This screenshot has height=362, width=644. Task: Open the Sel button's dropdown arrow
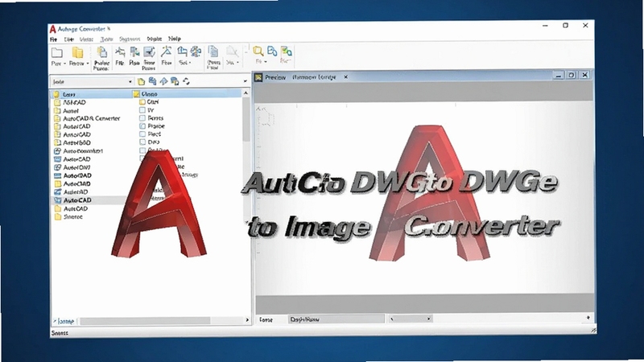(190, 63)
